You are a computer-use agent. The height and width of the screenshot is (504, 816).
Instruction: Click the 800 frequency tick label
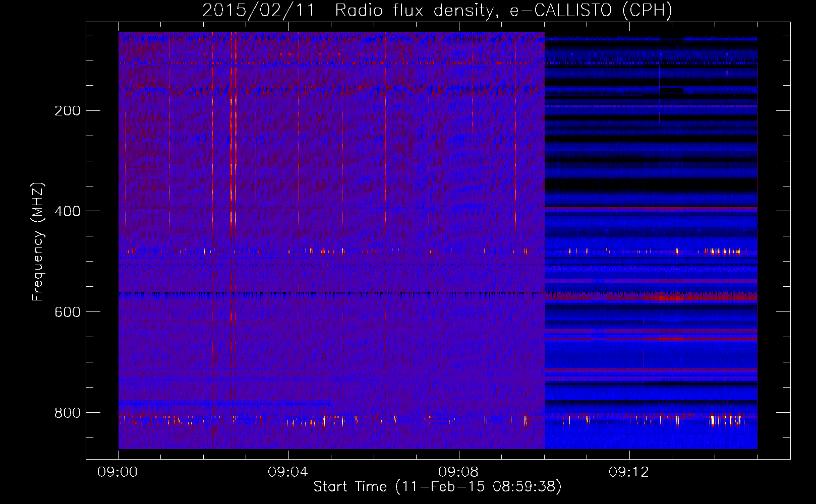67,413
